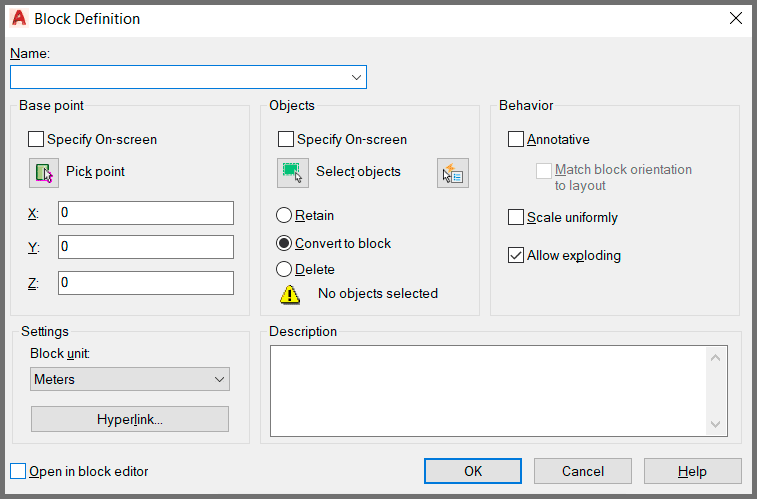
Task: Enable the Annotative checkbox
Action: 516,140
